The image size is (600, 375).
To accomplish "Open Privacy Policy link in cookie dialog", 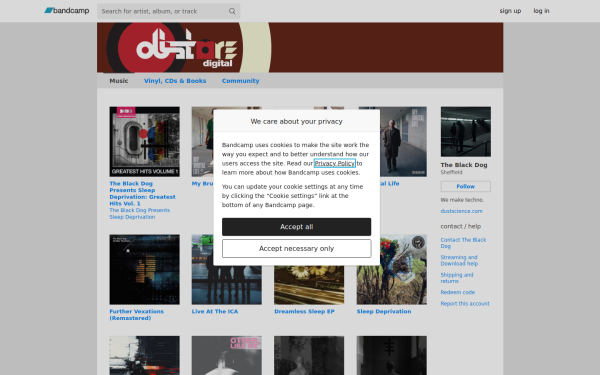I will [x=334, y=163].
